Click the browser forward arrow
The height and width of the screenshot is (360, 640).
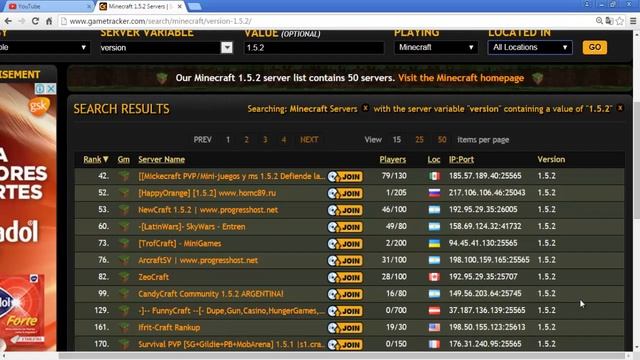pos(21,21)
